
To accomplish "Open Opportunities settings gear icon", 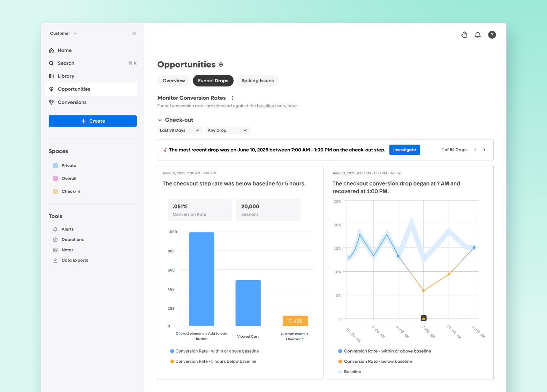I will [221, 65].
